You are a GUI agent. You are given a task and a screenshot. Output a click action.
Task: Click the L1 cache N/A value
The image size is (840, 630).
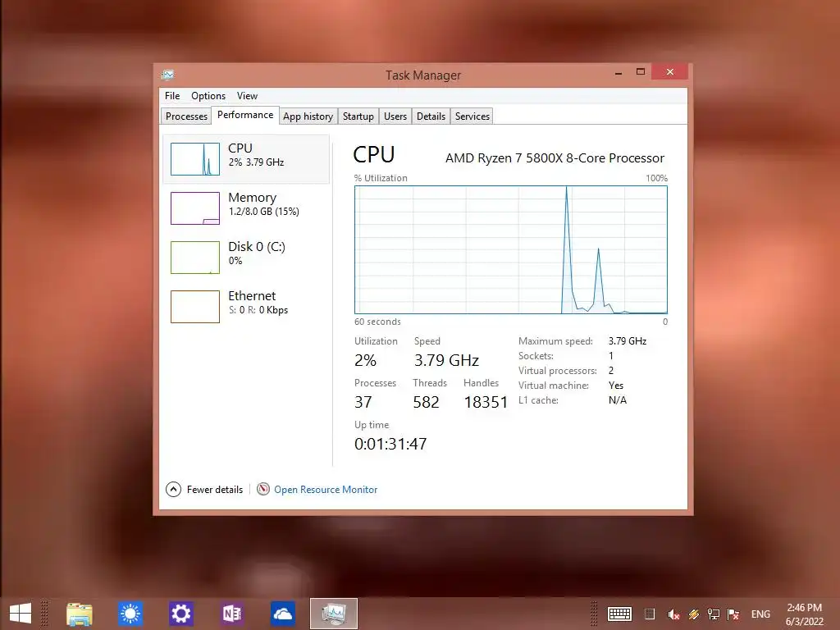[618, 400]
